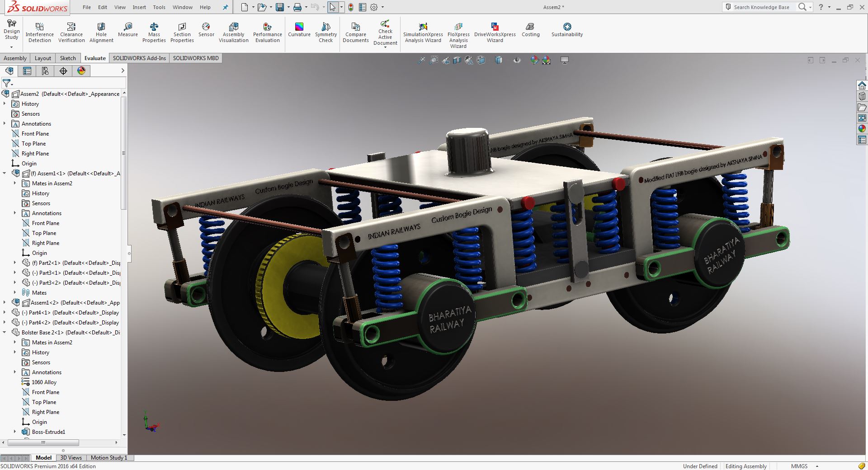Screen dimensions: 868x470
Task: Toggle the Select cursor tool
Action: pos(333,7)
